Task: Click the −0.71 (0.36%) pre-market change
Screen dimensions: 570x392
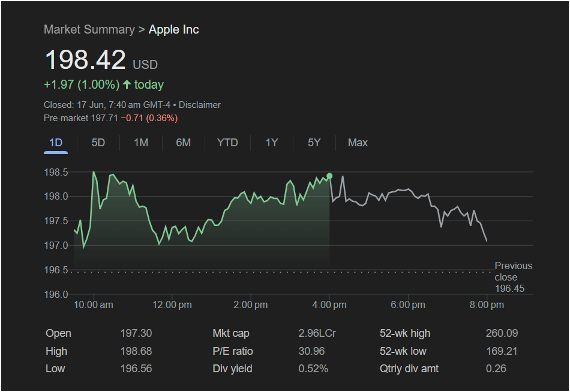Action: (x=149, y=118)
